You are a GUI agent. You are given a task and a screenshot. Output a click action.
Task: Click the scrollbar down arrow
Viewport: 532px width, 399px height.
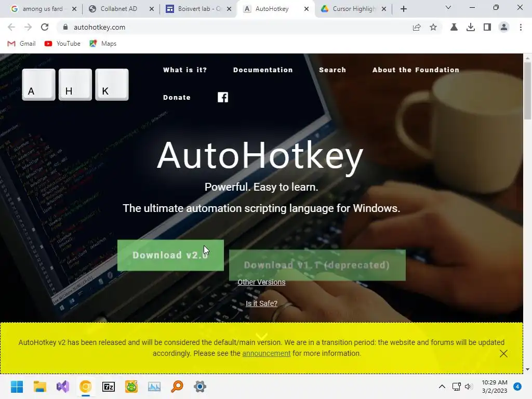[528, 369]
